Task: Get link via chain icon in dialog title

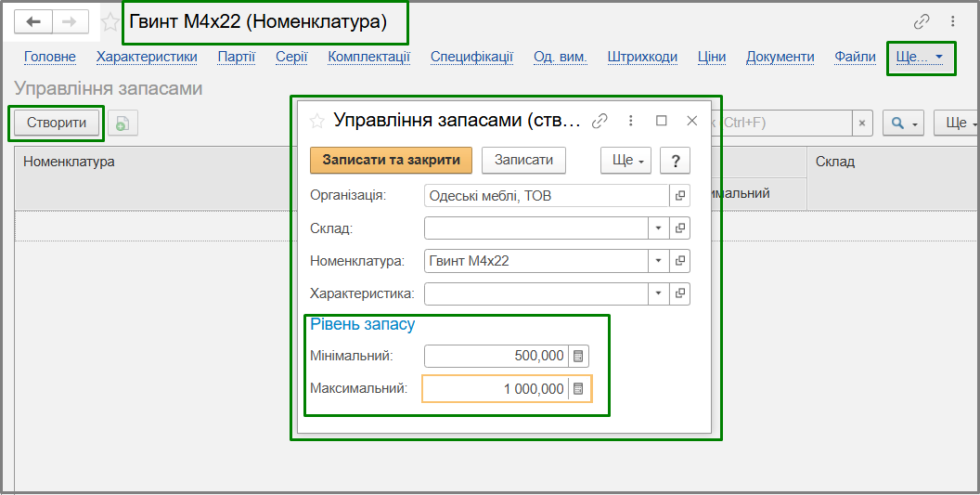Action: click(x=600, y=121)
